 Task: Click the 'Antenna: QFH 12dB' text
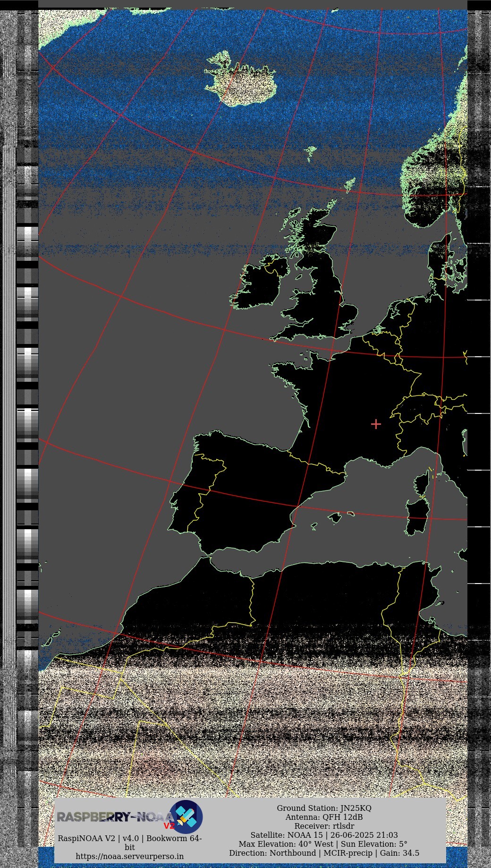[x=324, y=817]
